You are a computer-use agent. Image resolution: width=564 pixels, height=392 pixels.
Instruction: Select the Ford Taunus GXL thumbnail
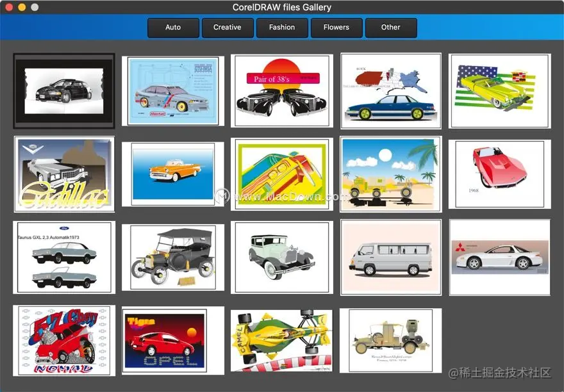tap(64, 257)
